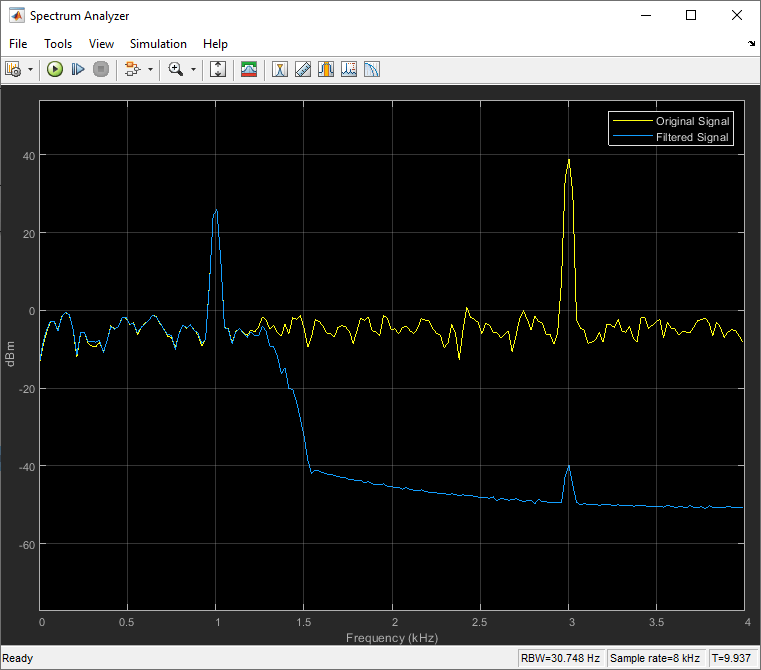Click the Filtered Signal legend entry
Screen dimensions: 761x670
(x=692, y=137)
